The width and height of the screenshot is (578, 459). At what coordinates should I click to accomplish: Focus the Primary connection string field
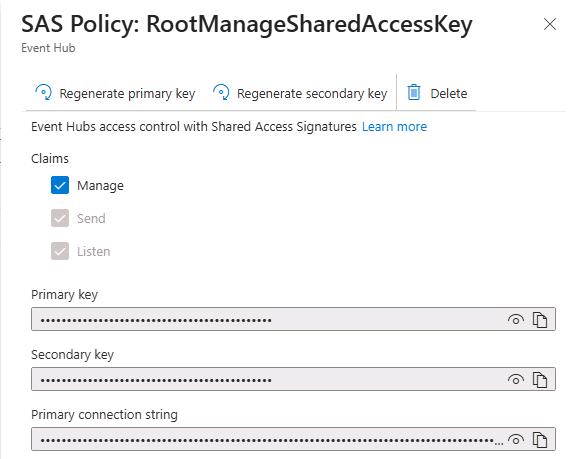(293, 439)
